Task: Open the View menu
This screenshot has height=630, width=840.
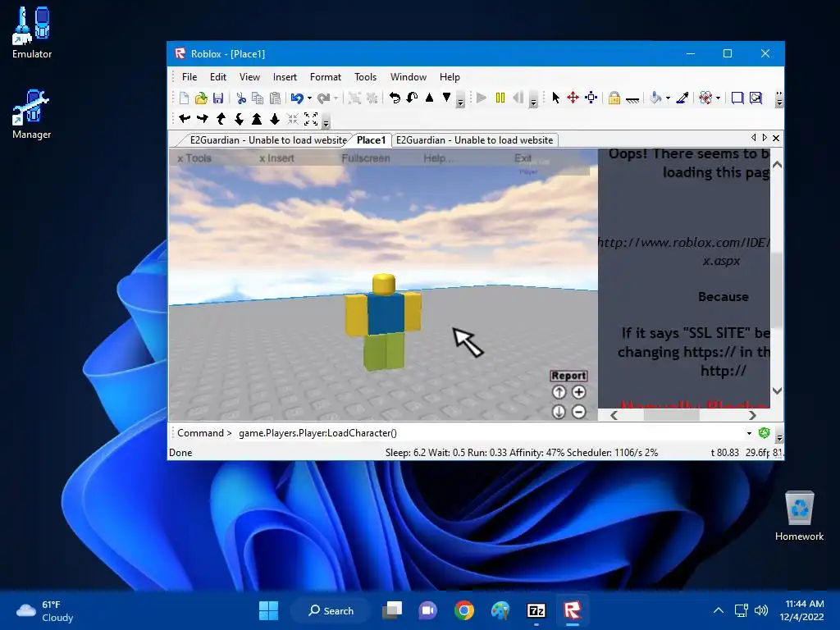Action: click(x=249, y=77)
